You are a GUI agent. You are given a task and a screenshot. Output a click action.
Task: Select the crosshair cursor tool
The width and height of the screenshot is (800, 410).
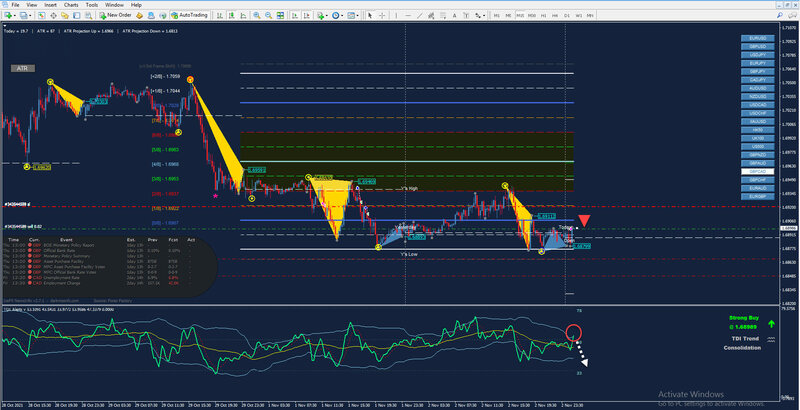pyautogui.click(x=383, y=15)
